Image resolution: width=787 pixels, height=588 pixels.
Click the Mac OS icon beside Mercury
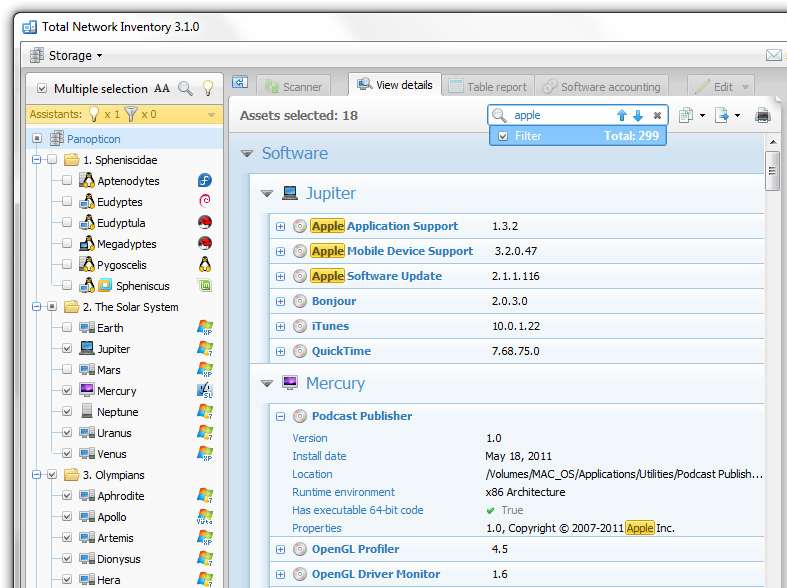205,390
